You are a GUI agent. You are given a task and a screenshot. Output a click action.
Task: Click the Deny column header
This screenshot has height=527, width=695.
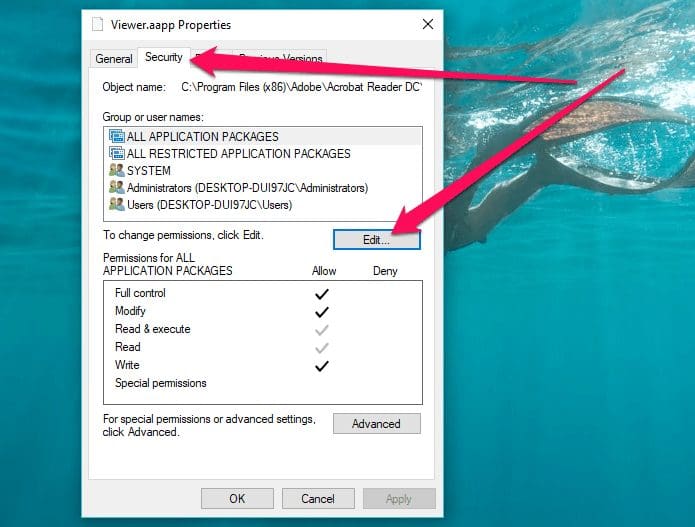[385, 271]
